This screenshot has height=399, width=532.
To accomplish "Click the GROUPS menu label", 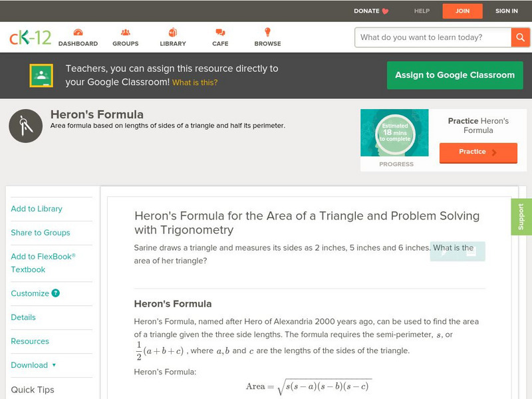I will (126, 44).
